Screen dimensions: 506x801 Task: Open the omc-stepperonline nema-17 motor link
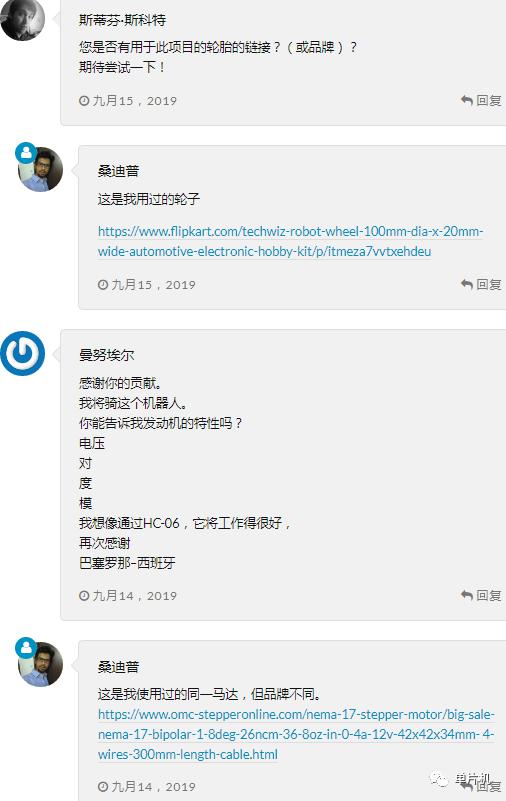pos(296,734)
